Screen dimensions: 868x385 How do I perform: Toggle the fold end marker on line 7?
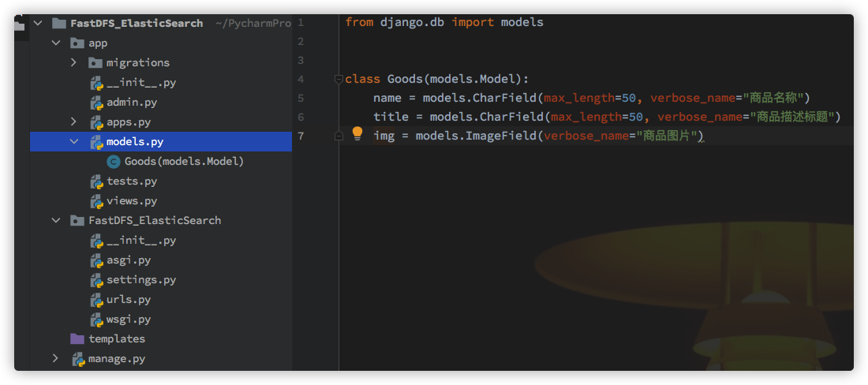[339, 136]
